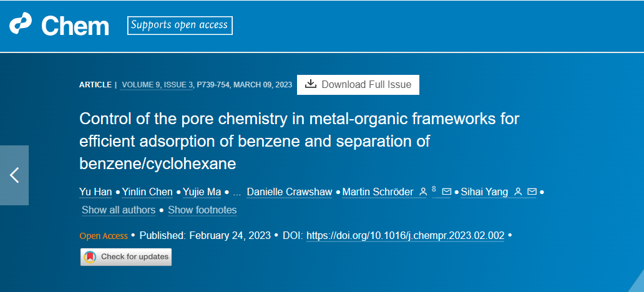644x292 pixels.
Task: Click footnote superscript 8 after Martin Schröder
Action: (x=434, y=189)
